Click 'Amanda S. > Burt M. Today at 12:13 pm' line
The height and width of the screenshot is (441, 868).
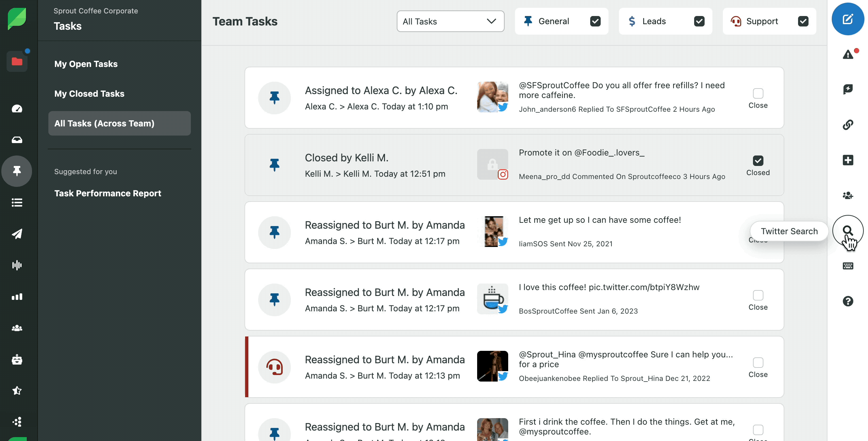click(382, 376)
